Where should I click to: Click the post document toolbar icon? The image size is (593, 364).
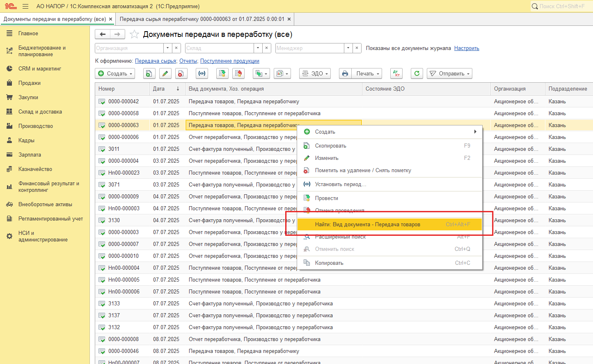pos(222,74)
